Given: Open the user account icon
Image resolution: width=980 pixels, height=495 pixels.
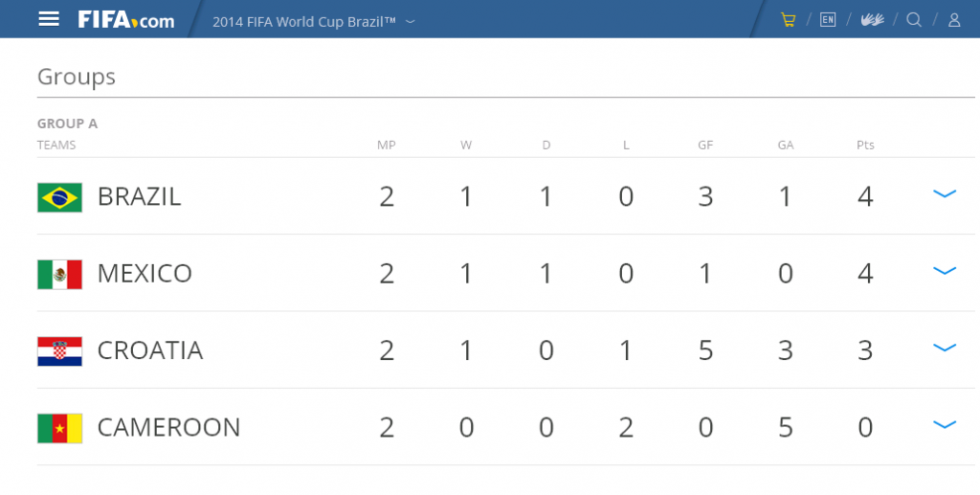Looking at the screenshot, I should (x=954, y=20).
